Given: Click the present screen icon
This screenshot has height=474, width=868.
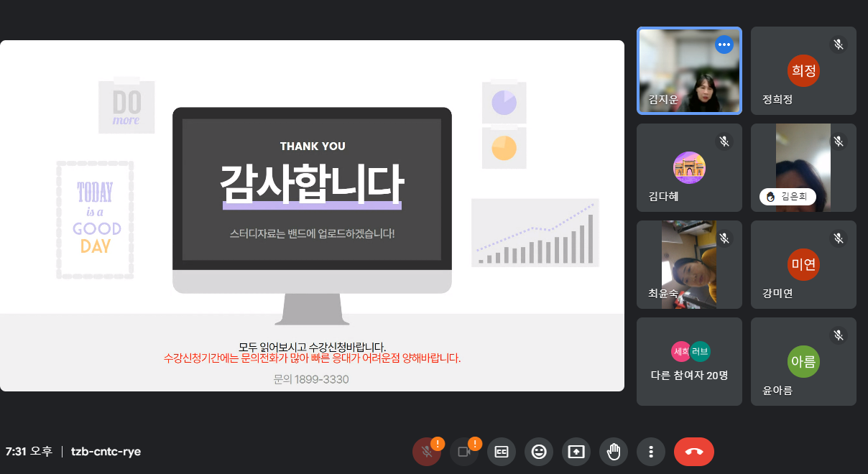Looking at the screenshot, I should coord(576,452).
